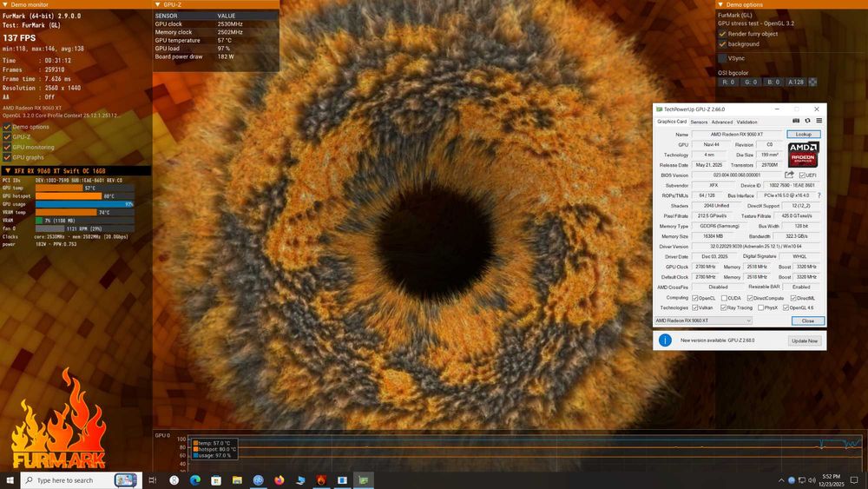
Task: Click the Bus Interface question mark help
Action: (x=819, y=195)
